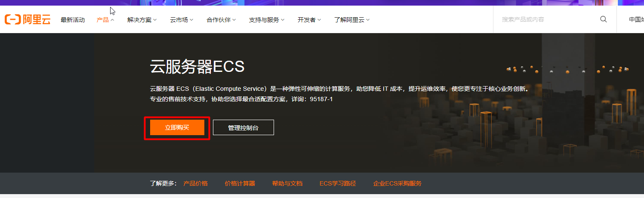Click the search magnifier icon
Image resolution: width=644 pixels, height=198 pixels.
tap(604, 19)
